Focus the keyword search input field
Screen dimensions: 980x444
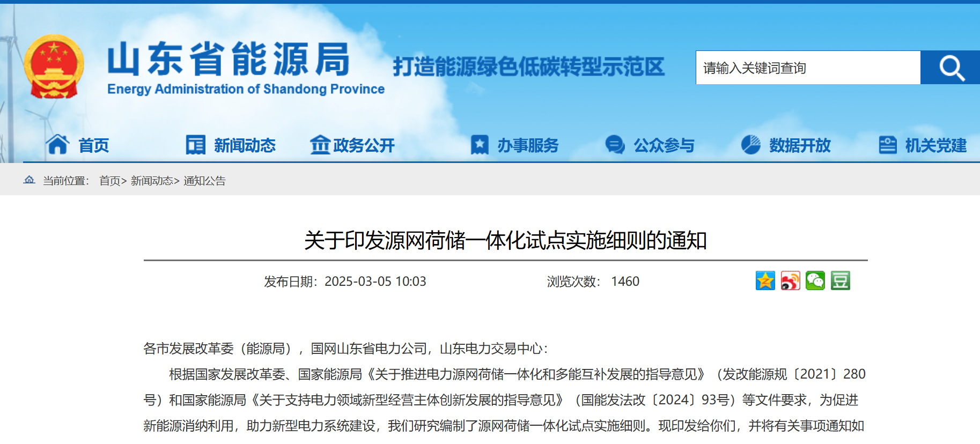click(808, 68)
